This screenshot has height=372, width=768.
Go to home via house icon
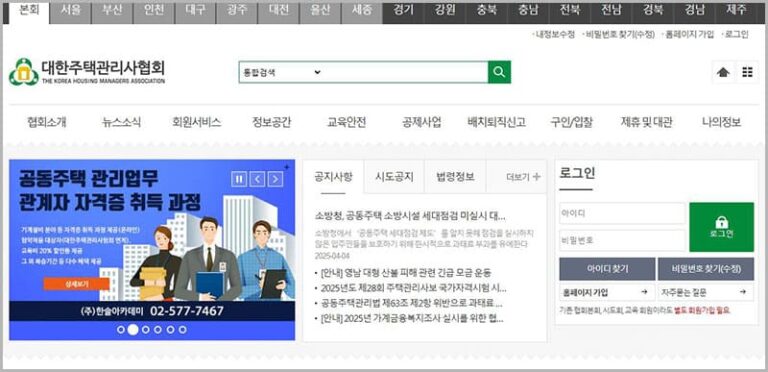(723, 72)
